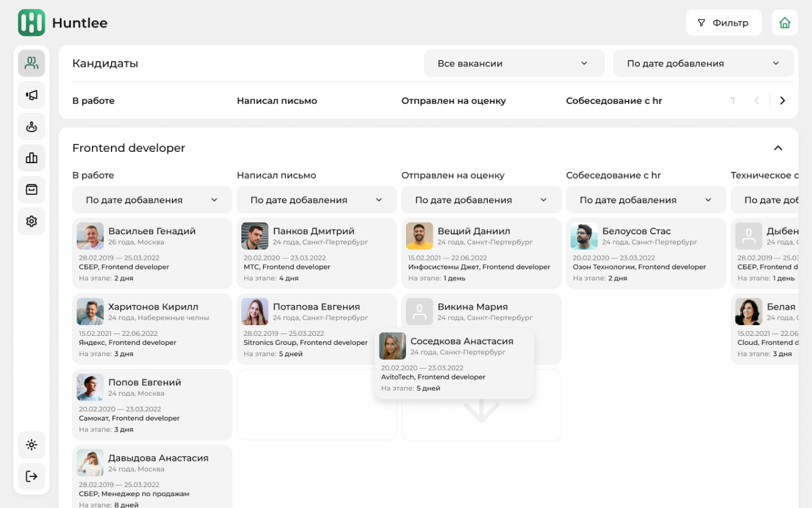Open the "Все вакансии" dropdown
812x508 pixels.
pyautogui.click(x=513, y=63)
